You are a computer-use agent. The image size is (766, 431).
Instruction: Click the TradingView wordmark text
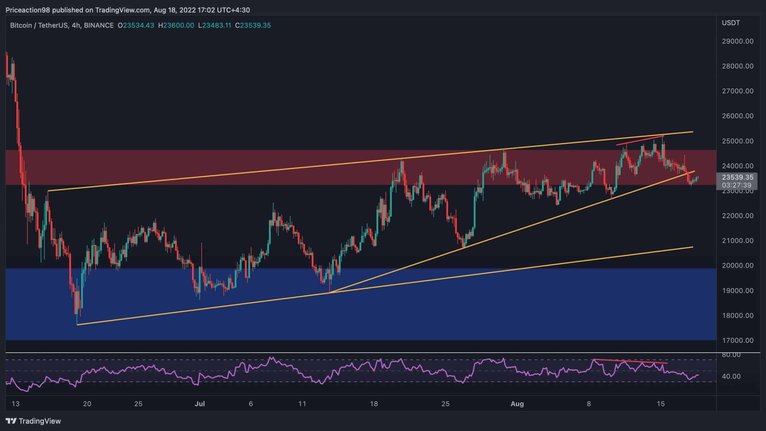click(40, 421)
